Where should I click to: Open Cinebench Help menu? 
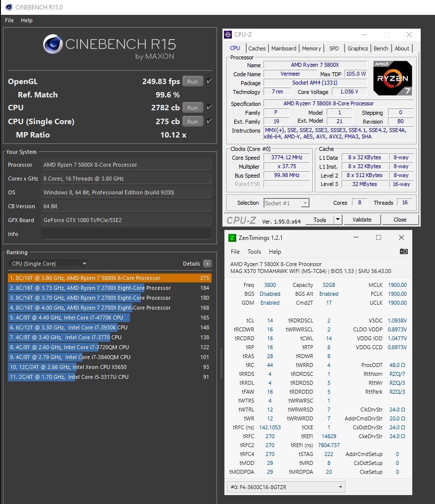[27, 20]
